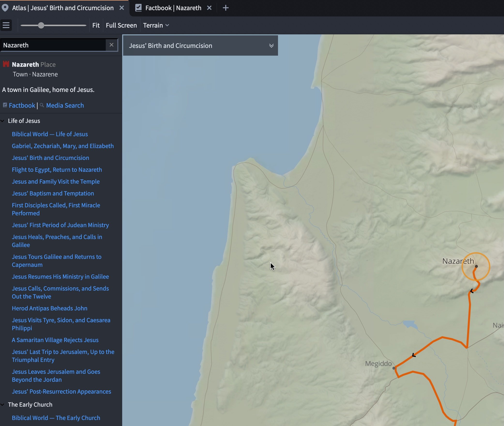
Task: Open the hamburger sidebar menu
Action: [6, 25]
